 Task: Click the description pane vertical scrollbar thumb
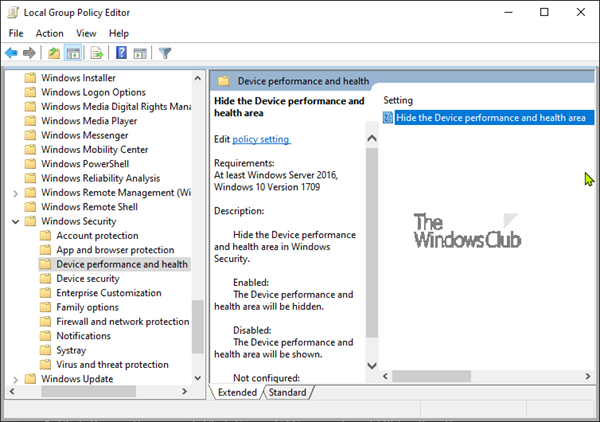click(372, 243)
